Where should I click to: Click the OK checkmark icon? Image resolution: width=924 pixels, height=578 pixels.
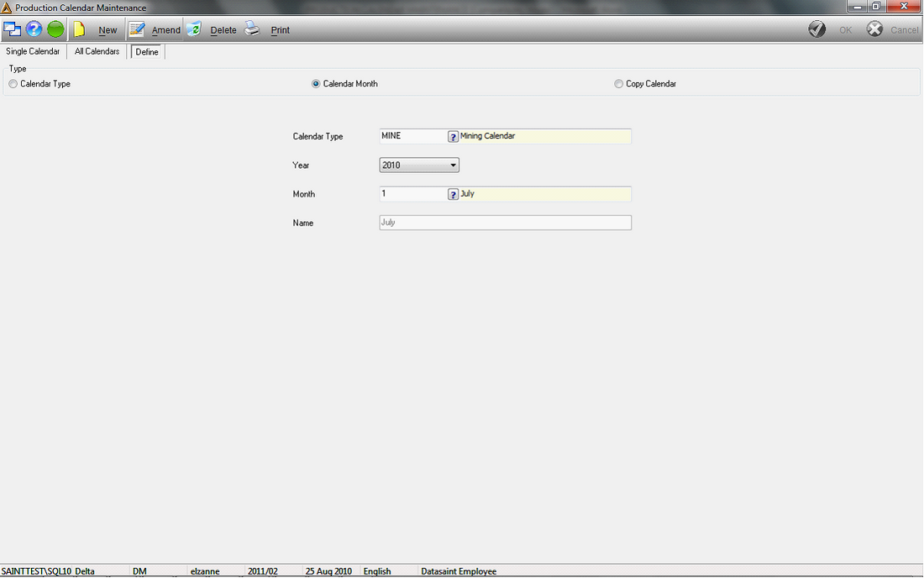point(816,29)
